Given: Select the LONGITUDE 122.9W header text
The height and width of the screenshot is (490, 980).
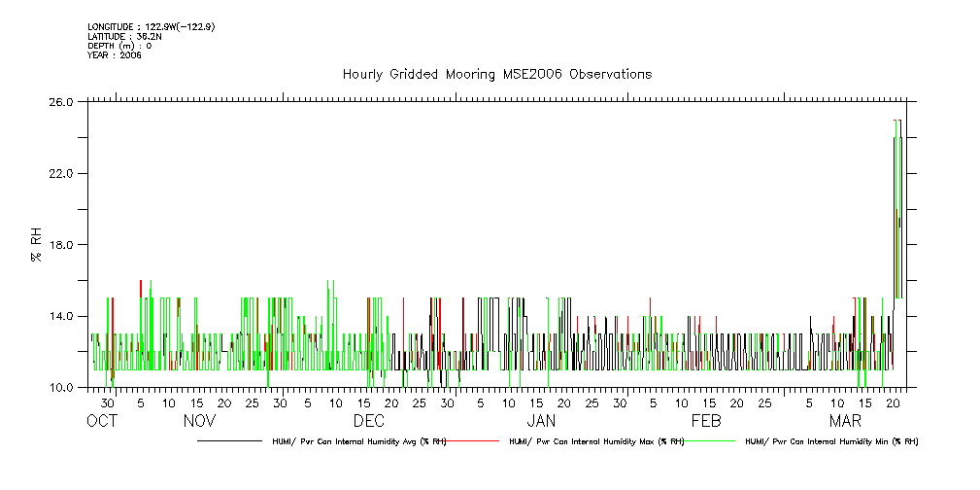Looking at the screenshot, I should [x=151, y=26].
